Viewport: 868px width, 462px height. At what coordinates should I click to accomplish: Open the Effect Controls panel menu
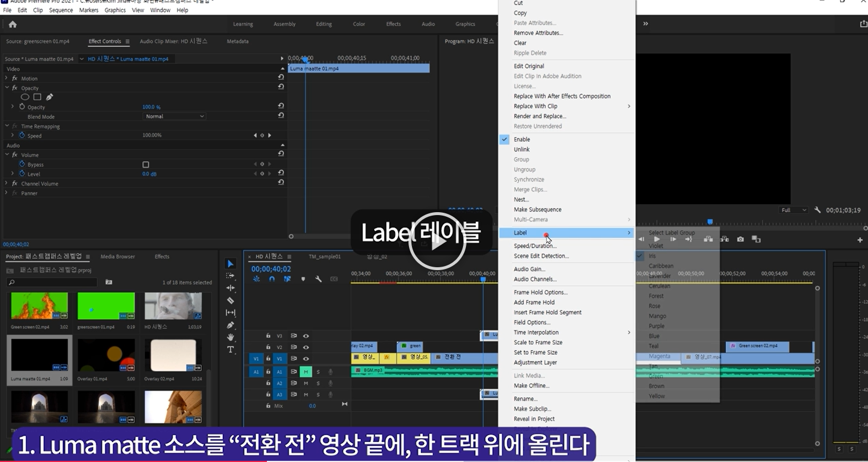(128, 41)
